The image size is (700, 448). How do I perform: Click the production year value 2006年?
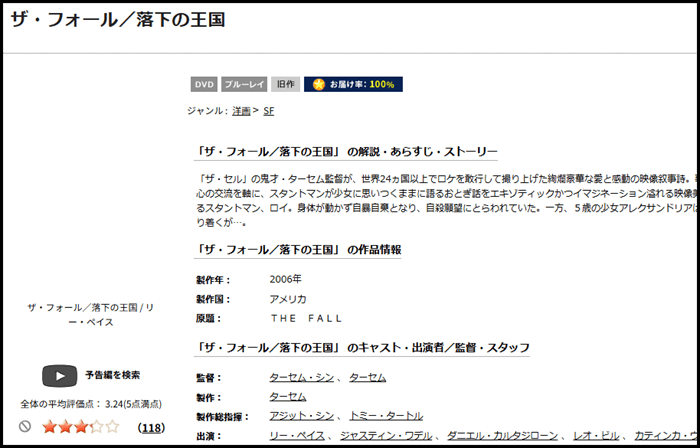pos(286,279)
